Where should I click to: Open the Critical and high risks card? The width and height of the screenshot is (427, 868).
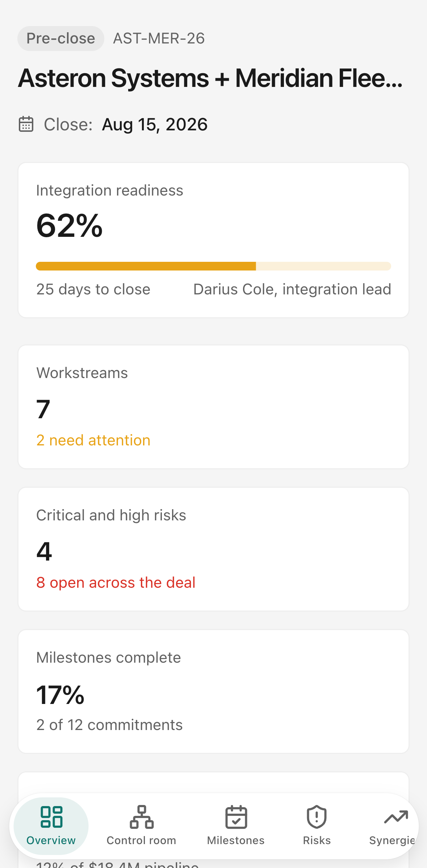tap(213, 549)
